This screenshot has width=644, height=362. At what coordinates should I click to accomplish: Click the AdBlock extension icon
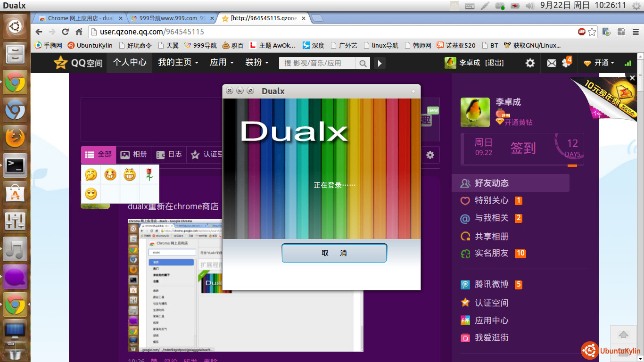582,32
